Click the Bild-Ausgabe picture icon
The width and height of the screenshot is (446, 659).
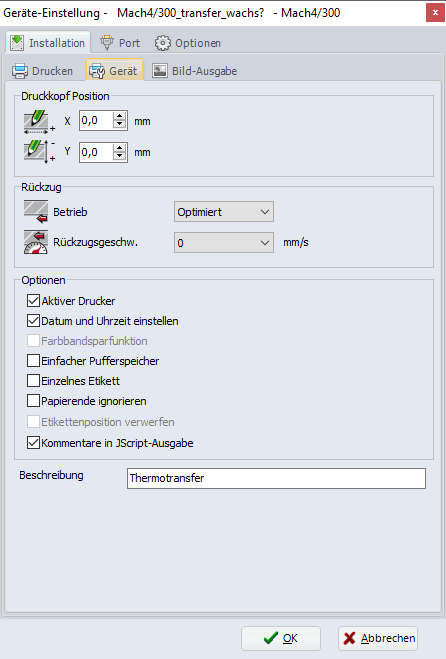click(x=160, y=71)
